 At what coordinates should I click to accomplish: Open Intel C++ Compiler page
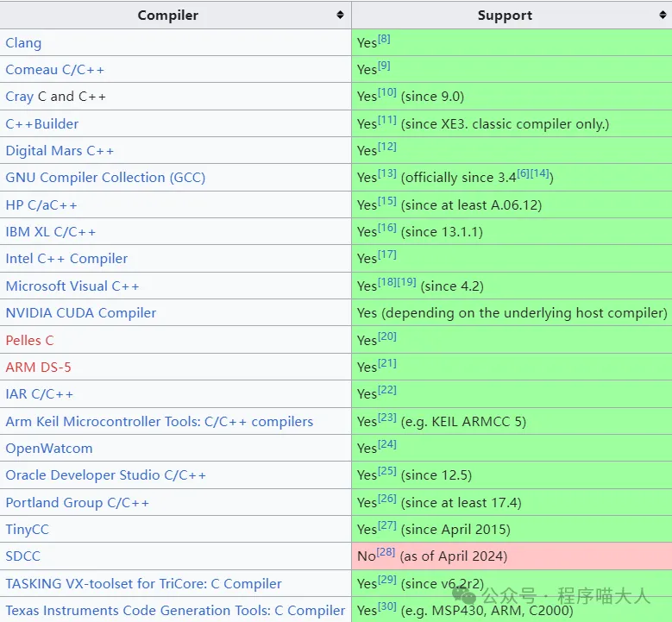point(66,259)
